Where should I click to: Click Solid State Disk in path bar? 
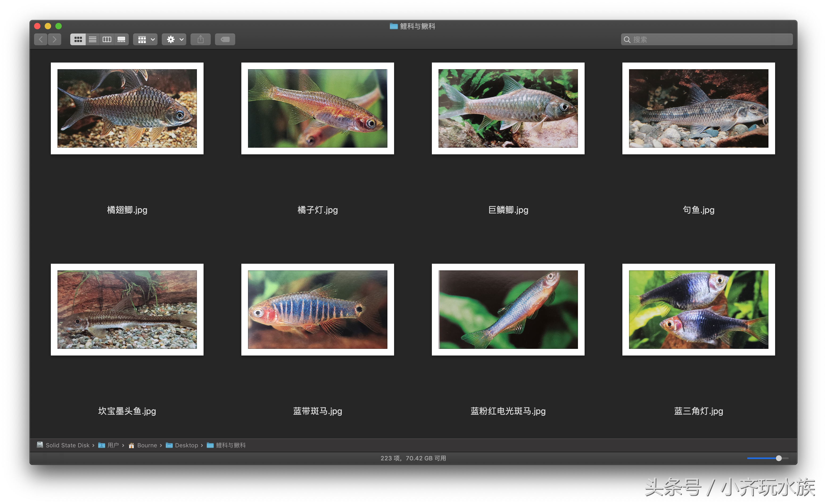63,445
